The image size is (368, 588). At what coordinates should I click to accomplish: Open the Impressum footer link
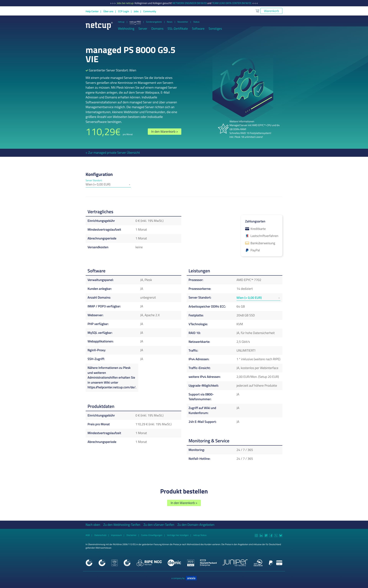pos(116,535)
